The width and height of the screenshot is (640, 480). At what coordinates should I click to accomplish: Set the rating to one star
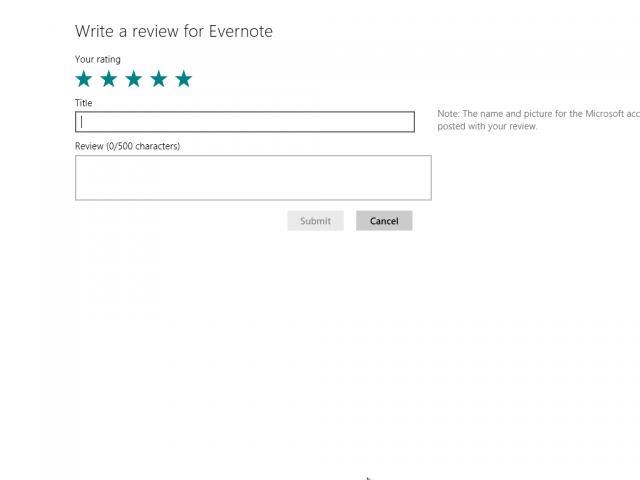[84, 79]
